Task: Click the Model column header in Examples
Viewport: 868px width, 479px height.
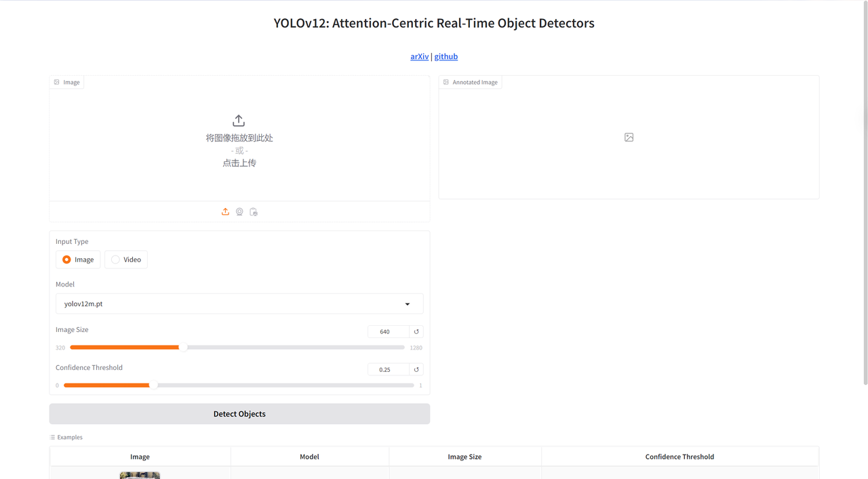Action: (309, 457)
